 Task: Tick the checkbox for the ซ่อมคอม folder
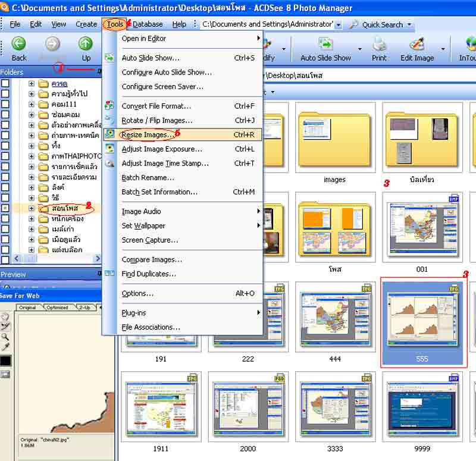pos(5,114)
